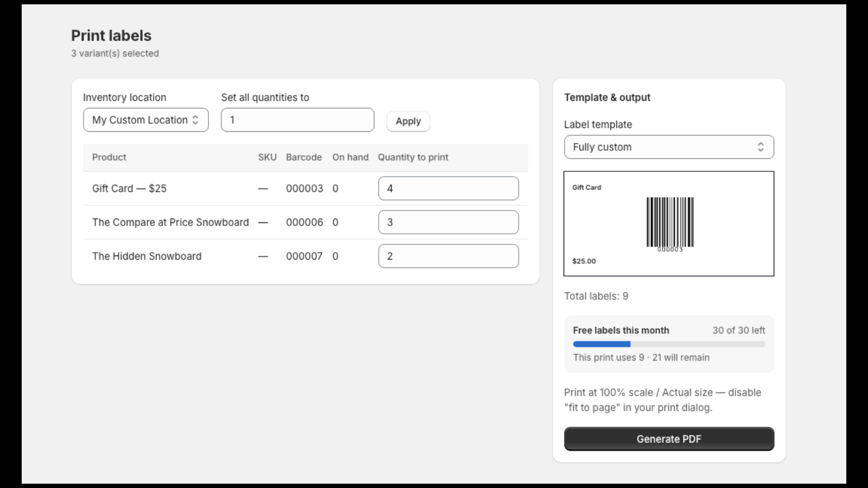The width and height of the screenshot is (868, 488).
Task: Click barcode value 000006
Action: click(x=304, y=222)
